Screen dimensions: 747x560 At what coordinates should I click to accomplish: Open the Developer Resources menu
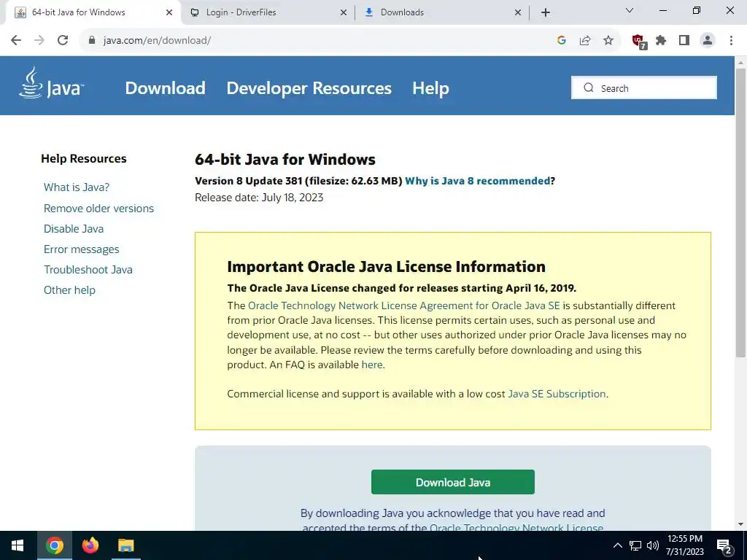(x=309, y=88)
